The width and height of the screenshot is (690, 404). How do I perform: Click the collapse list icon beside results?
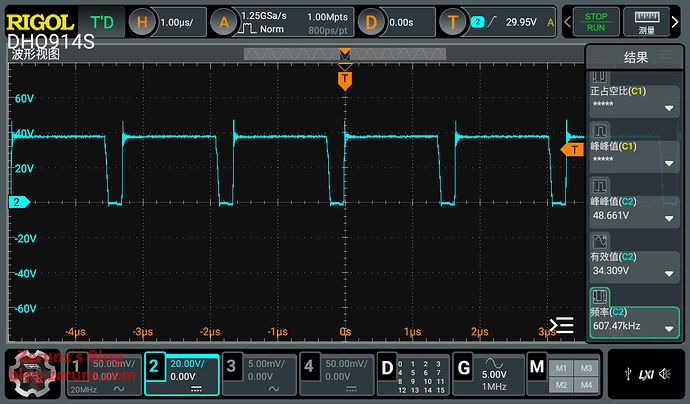coord(562,325)
